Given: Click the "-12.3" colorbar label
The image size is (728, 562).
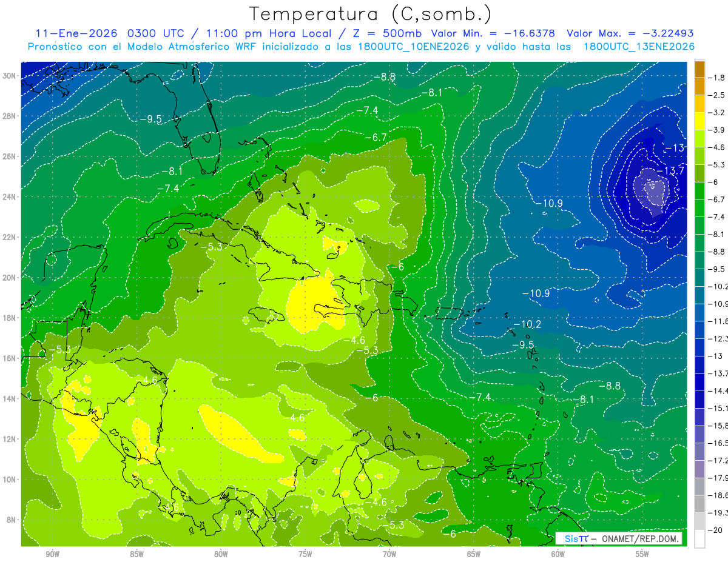Looking at the screenshot, I should coord(720,338).
